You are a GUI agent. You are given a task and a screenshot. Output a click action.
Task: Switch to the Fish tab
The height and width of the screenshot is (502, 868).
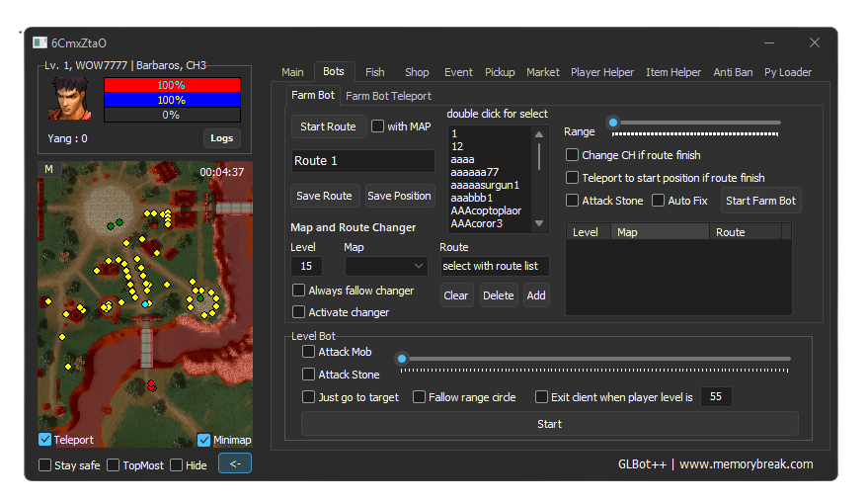pos(375,72)
